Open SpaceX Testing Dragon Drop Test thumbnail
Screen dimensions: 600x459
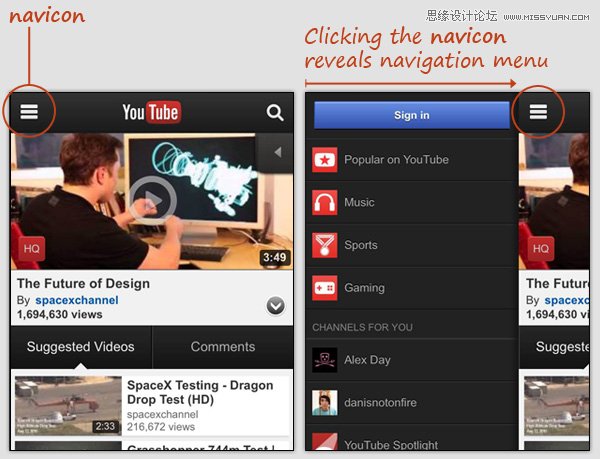[x=68, y=406]
